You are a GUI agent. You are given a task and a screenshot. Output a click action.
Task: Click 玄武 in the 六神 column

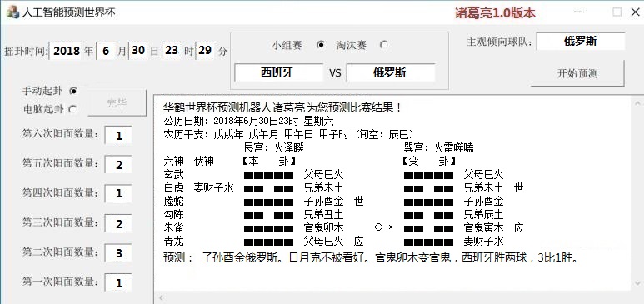pos(173,174)
